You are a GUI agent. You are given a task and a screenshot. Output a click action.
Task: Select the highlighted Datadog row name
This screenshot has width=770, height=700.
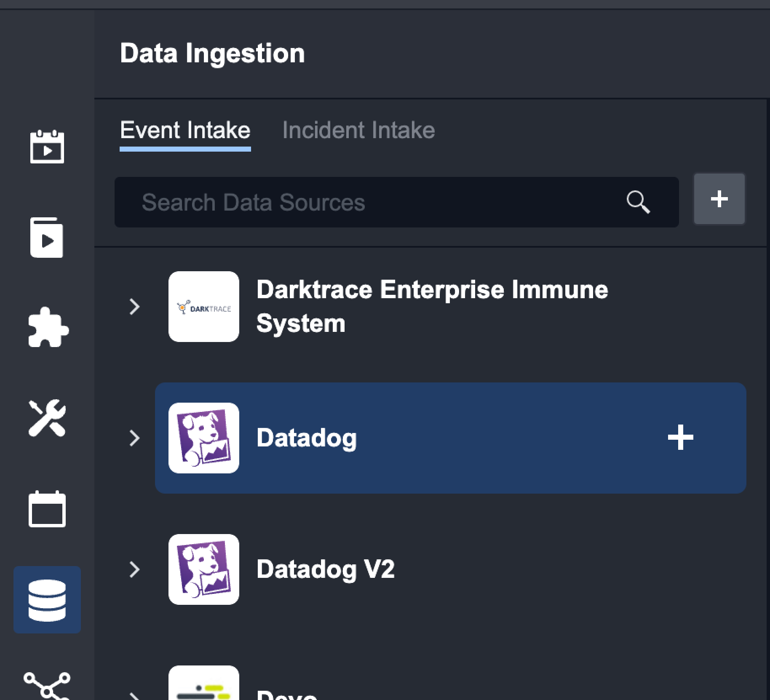[x=306, y=438]
